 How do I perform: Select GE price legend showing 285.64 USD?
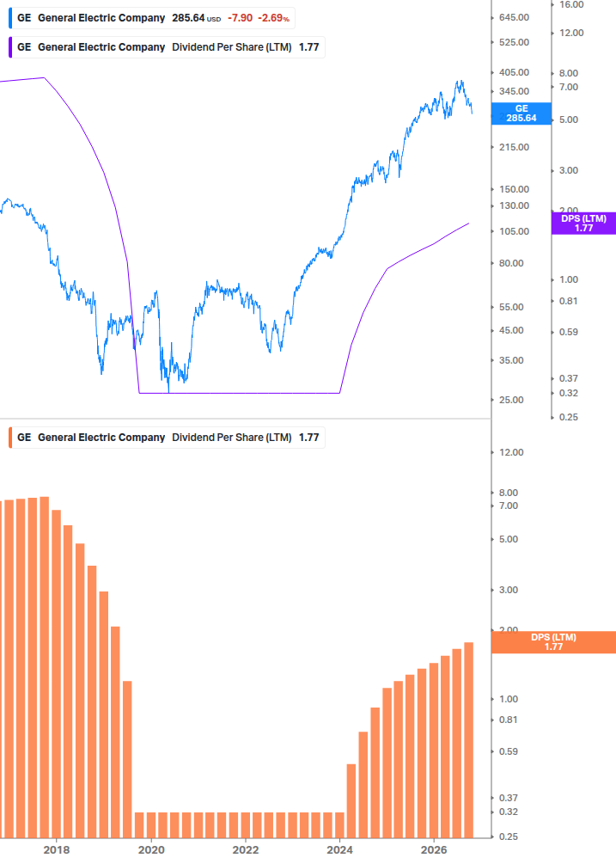(152, 18)
